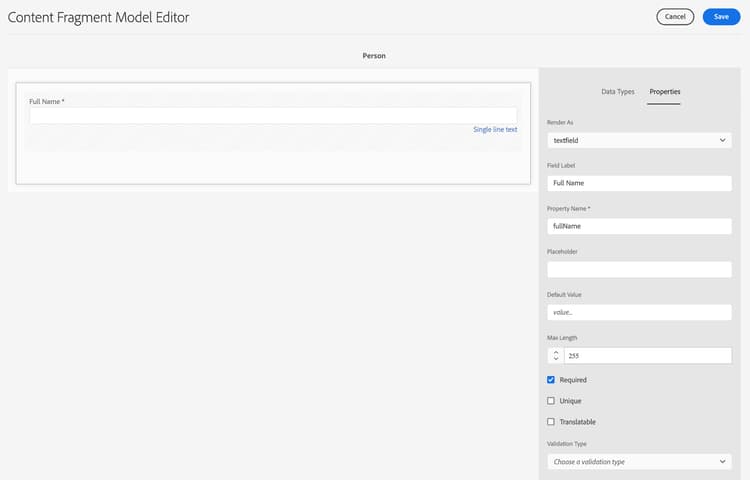Click the Single line text link

[495, 130]
